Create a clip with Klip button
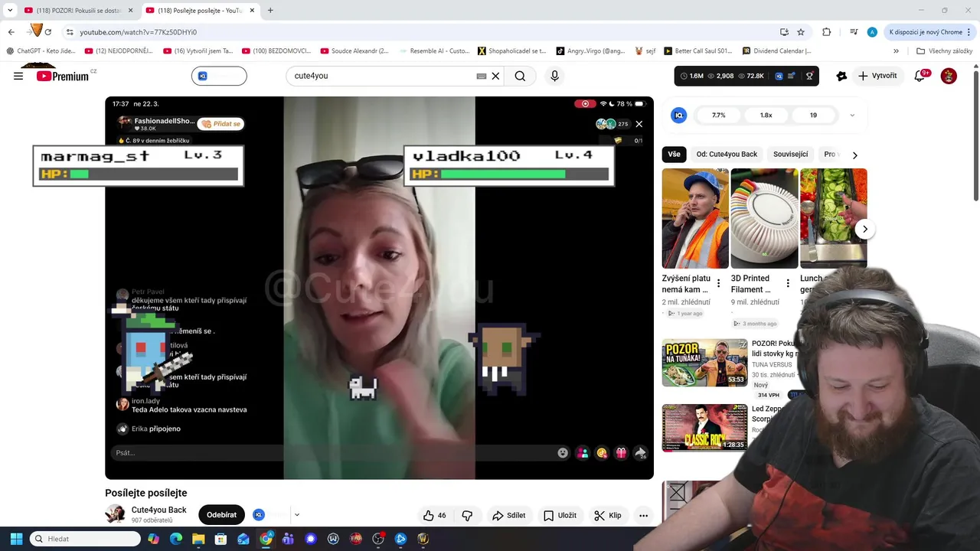This screenshot has width=980, height=551. pos(608,515)
